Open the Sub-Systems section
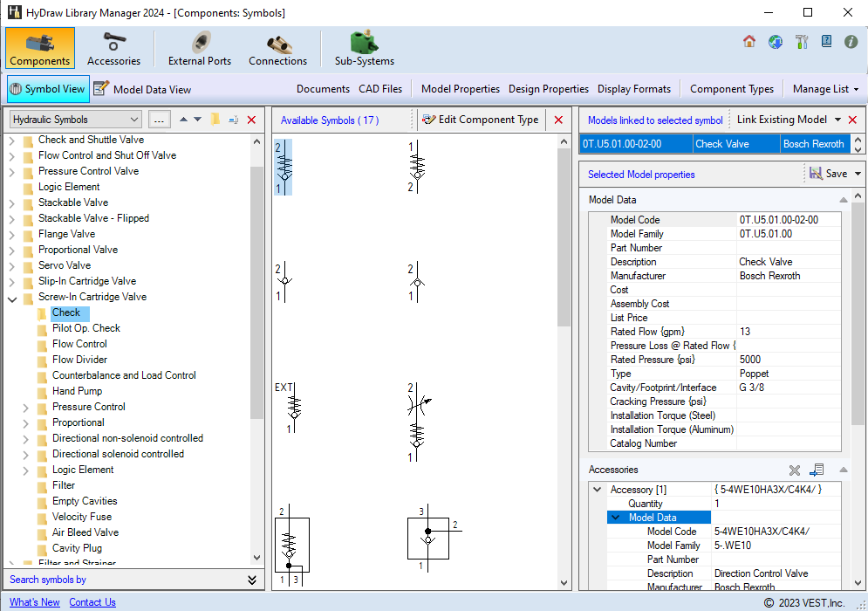Image resolution: width=868 pixels, height=611 pixels. (364, 49)
